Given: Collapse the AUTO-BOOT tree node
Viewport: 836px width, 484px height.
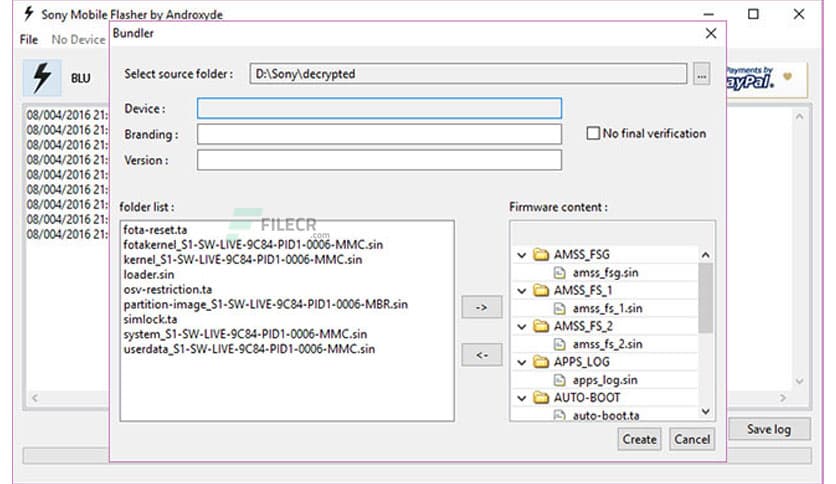Looking at the screenshot, I should [x=521, y=397].
